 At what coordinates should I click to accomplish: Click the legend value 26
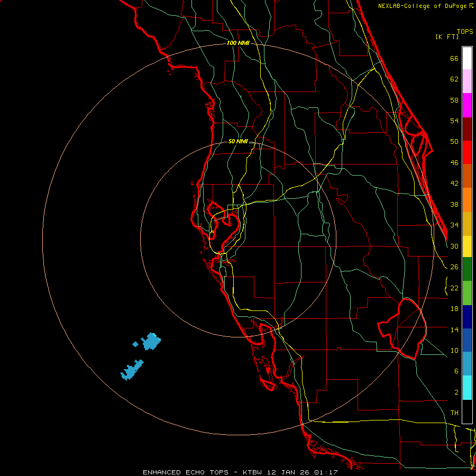[454, 267]
